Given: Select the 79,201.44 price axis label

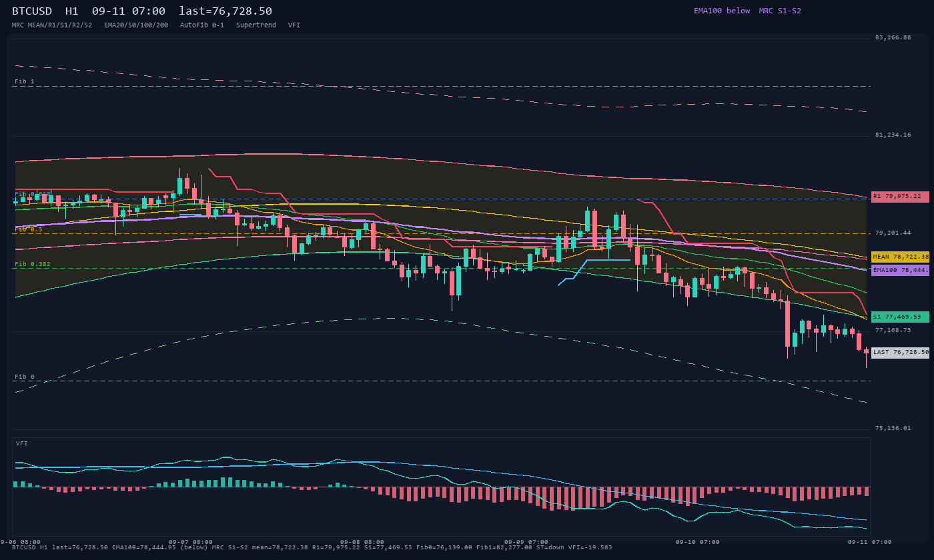Looking at the screenshot, I should pos(893,233).
